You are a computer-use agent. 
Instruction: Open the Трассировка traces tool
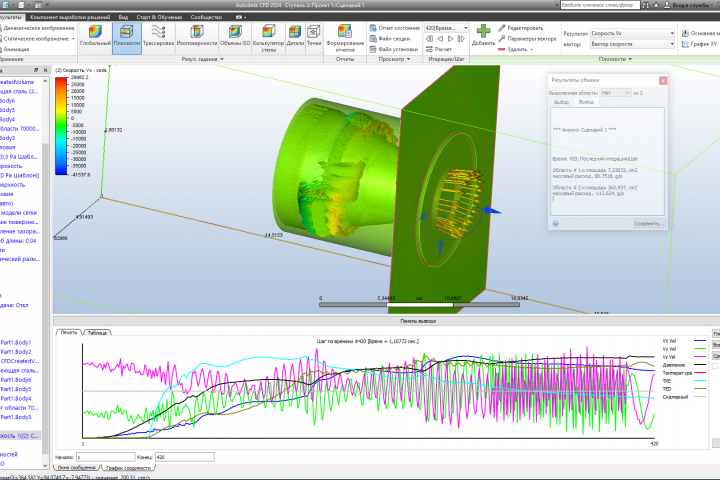[x=158, y=36]
